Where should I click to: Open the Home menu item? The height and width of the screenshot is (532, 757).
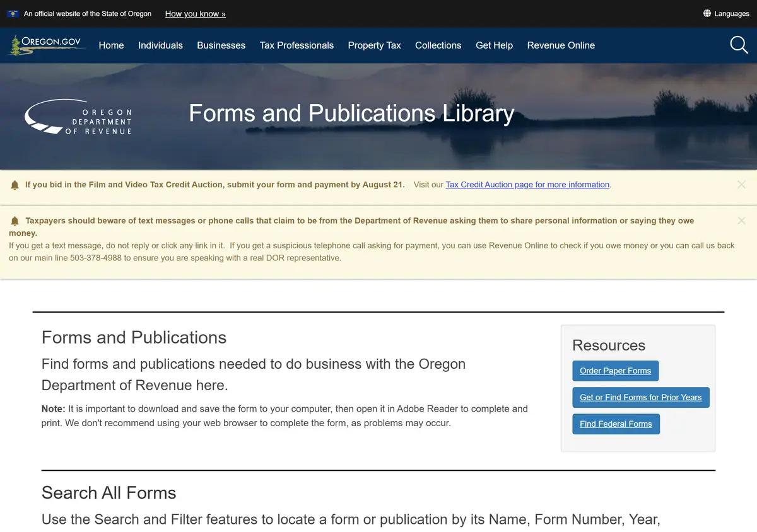tap(111, 45)
